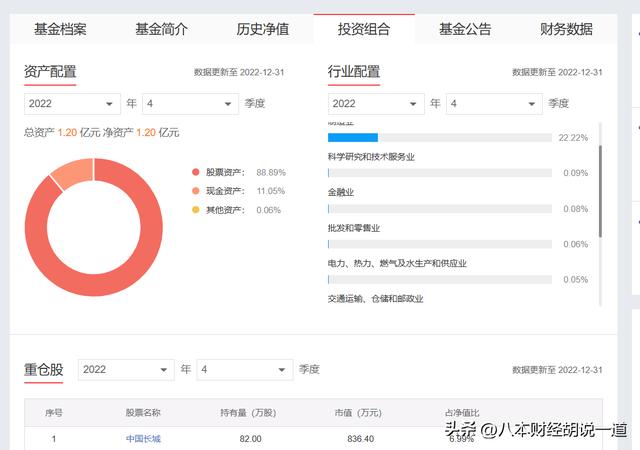Image resolution: width=640 pixels, height=450 pixels.
Task: Click the 其他资产 yellow legend dot
Action: pos(196,210)
